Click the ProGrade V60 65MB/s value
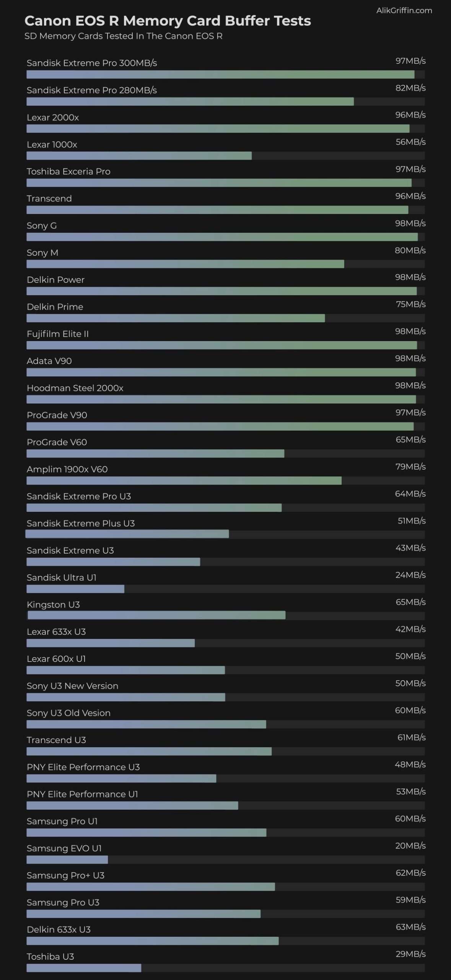Image resolution: width=451 pixels, height=980 pixels. pos(410,439)
